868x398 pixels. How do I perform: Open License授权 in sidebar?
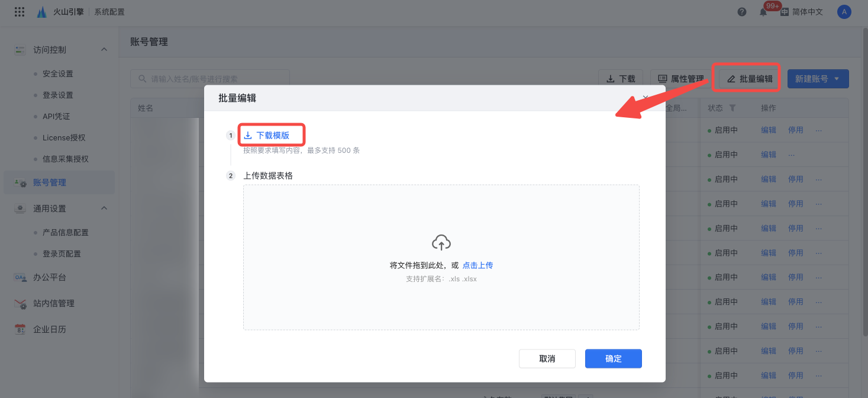[x=64, y=138]
